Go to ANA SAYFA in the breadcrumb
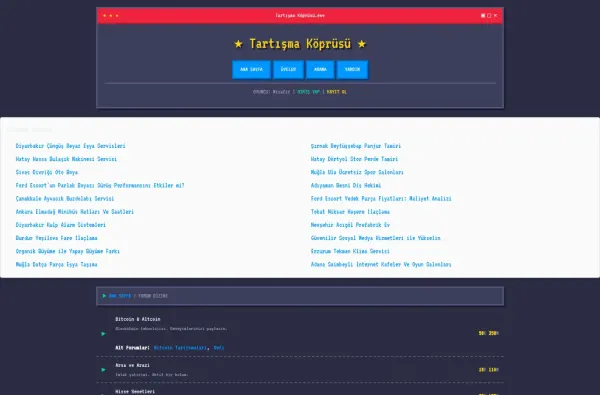This screenshot has width=600, height=395. tap(120, 296)
